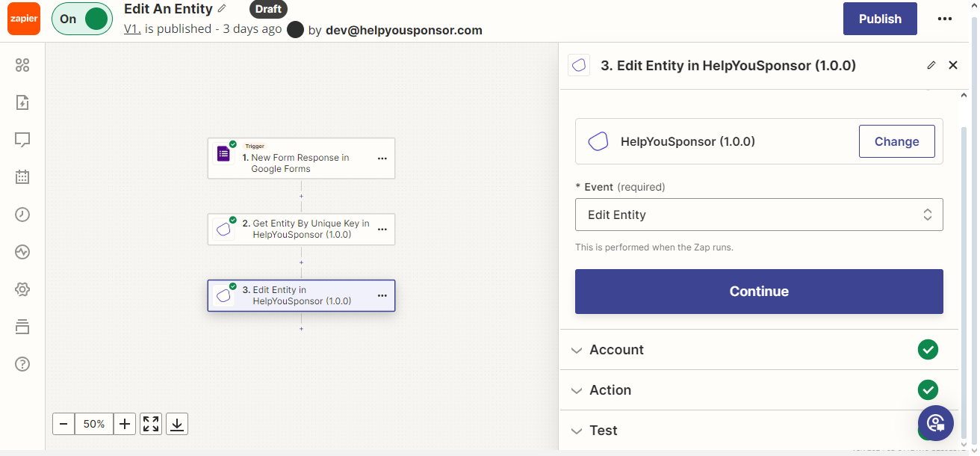The height and width of the screenshot is (456, 980).
Task: Zoom in with the plus button
Action: pos(125,424)
